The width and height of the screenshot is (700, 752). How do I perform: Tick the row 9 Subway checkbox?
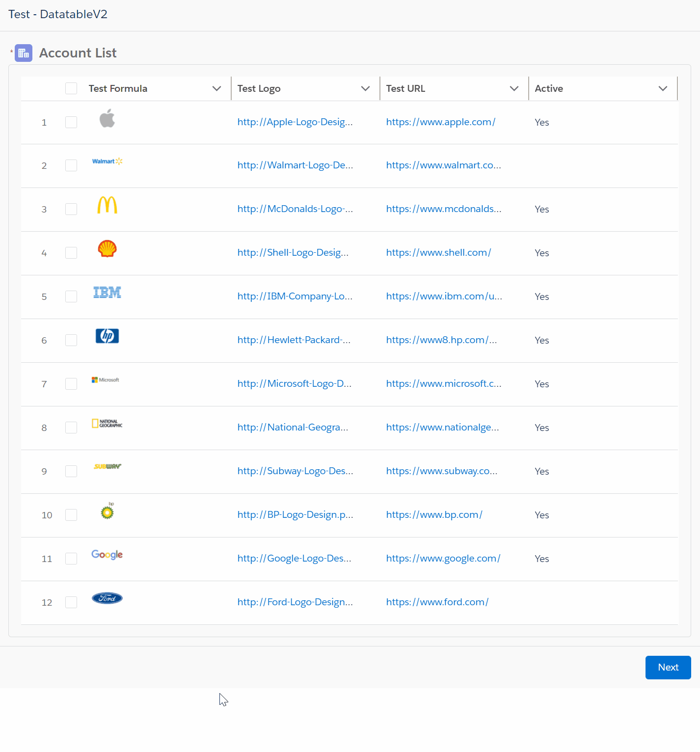(x=71, y=471)
